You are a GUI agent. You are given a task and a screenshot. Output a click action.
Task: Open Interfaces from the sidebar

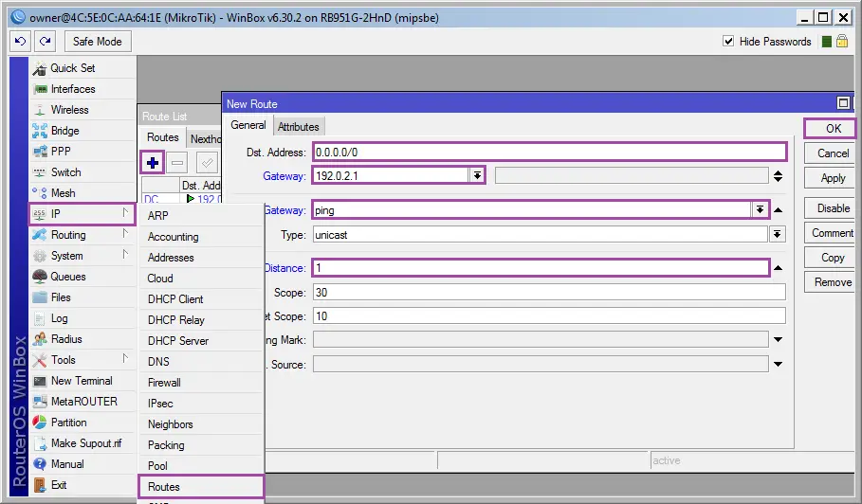click(x=83, y=89)
